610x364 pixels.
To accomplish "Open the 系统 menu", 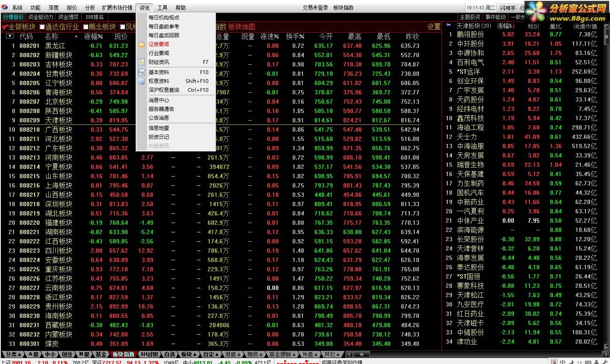I will pyautogui.click(x=17, y=8).
